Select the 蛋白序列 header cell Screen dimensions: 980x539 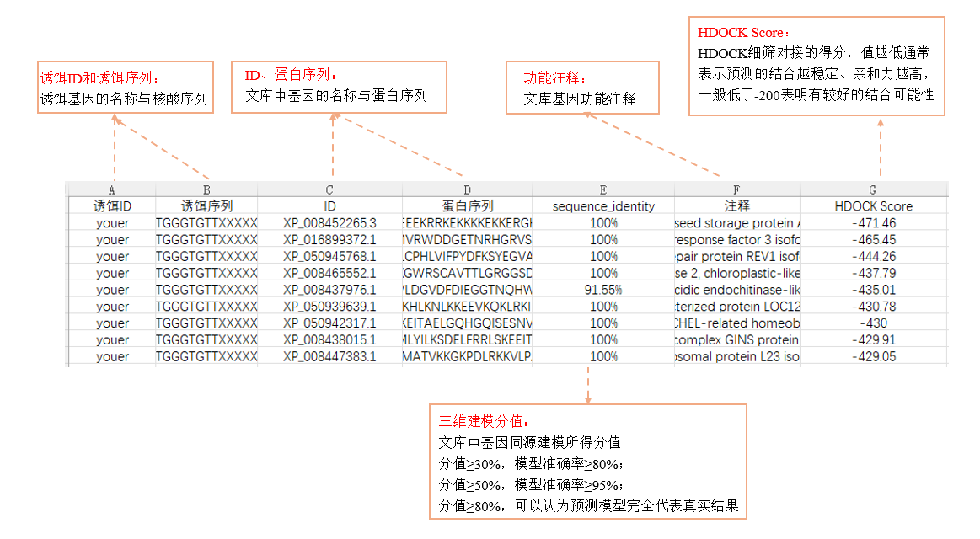click(468, 205)
